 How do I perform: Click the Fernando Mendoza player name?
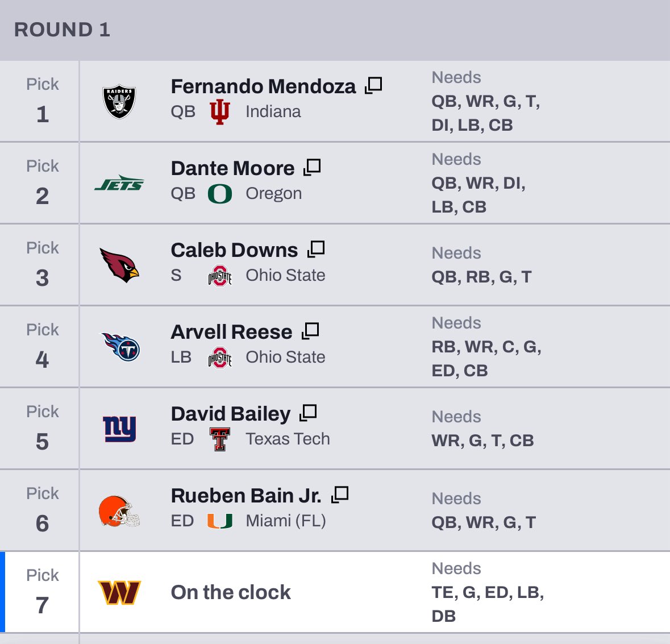pyautogui.click(x=263, y=86)
